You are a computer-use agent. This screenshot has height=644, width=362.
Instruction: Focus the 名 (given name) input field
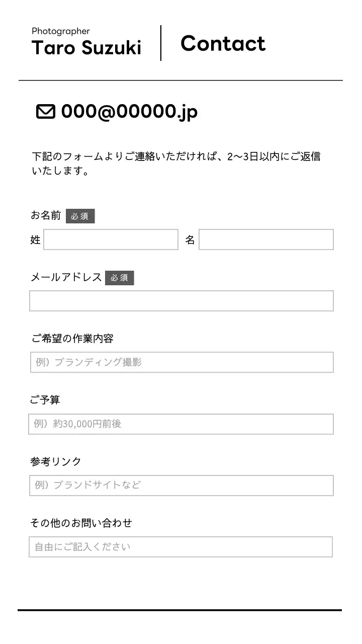pyautogui.click(x=266, y=239)
